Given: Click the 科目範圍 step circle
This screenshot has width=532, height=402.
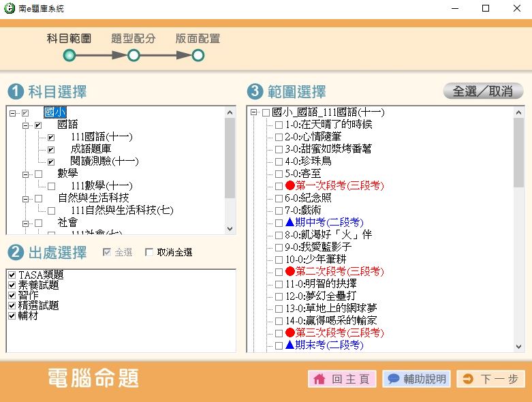Looking at the screenshot, I should 69,56.
